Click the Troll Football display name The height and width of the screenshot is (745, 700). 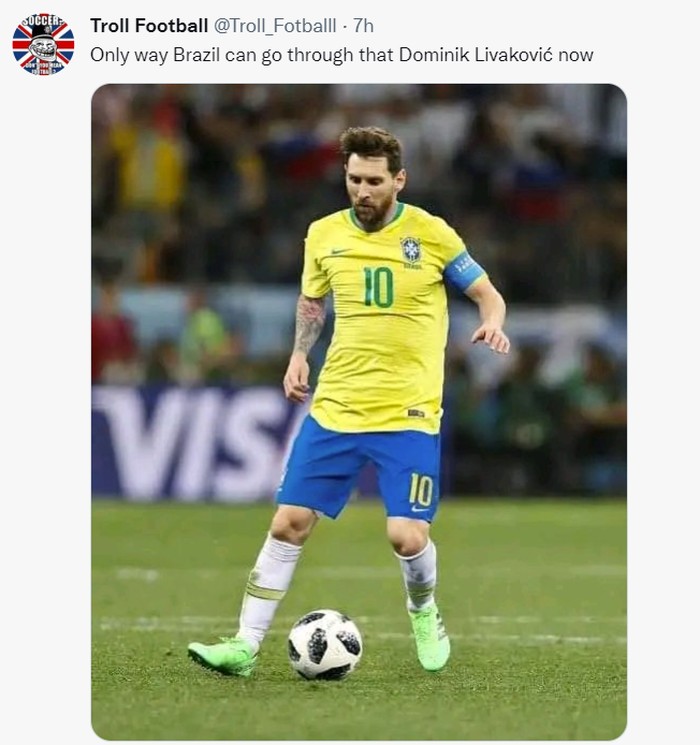point(149,26)
